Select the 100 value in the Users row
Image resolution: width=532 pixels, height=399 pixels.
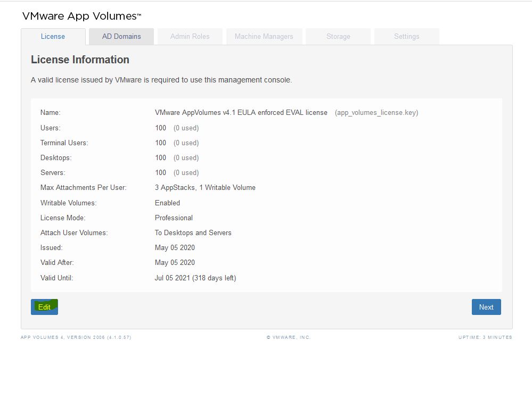[160, 128]
